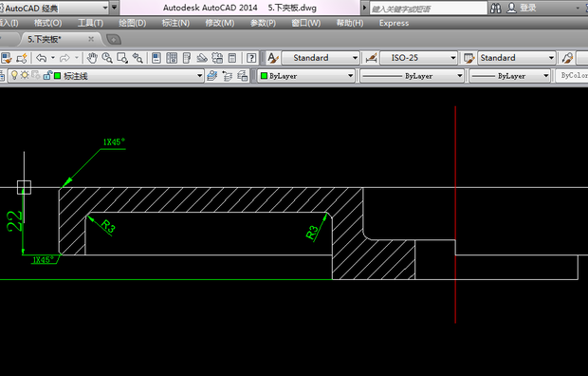
Task: Open QuickCalc calculator
Action: [x=232, y=58]
